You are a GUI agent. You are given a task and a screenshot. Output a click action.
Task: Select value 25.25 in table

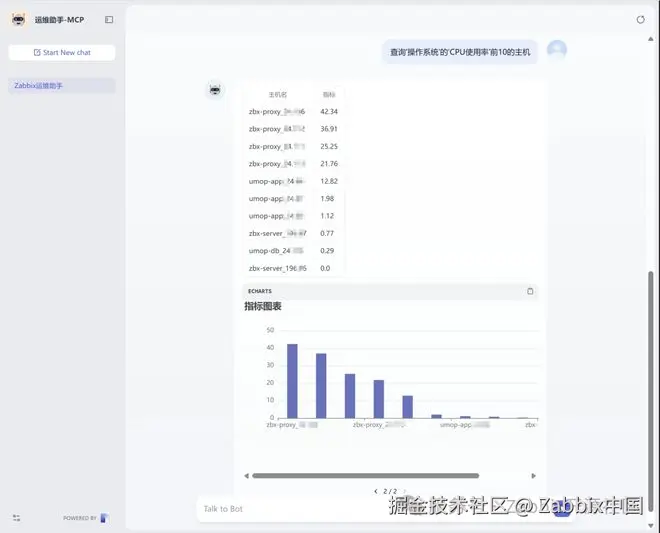click(x=329, y=147)
